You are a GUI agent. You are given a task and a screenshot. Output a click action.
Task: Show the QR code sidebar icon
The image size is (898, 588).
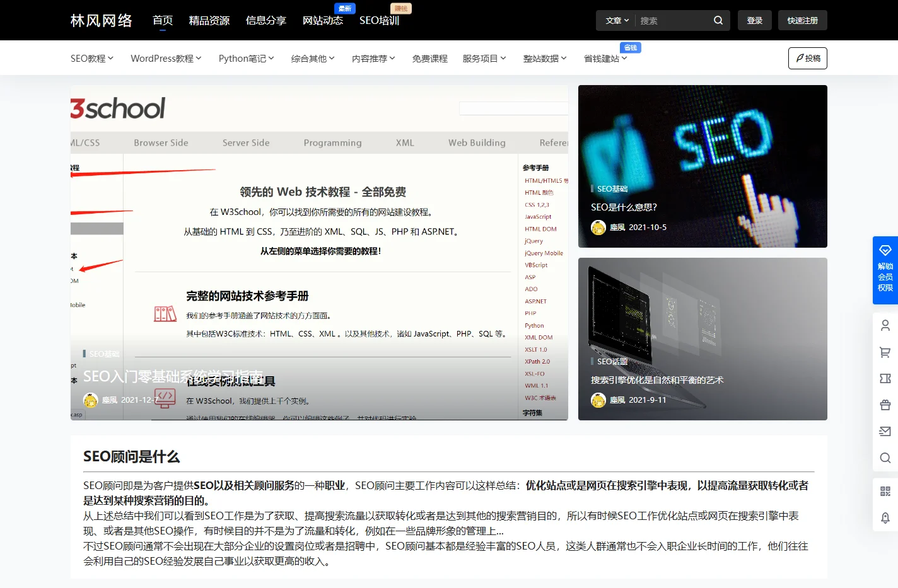(885, 491)
